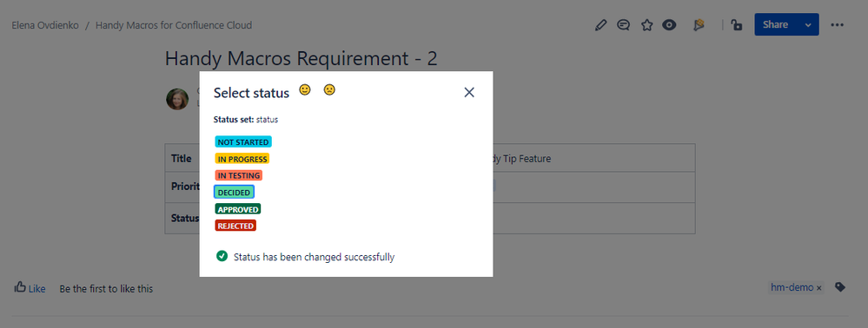Remove the hm-demo label with x

[819, 288]
